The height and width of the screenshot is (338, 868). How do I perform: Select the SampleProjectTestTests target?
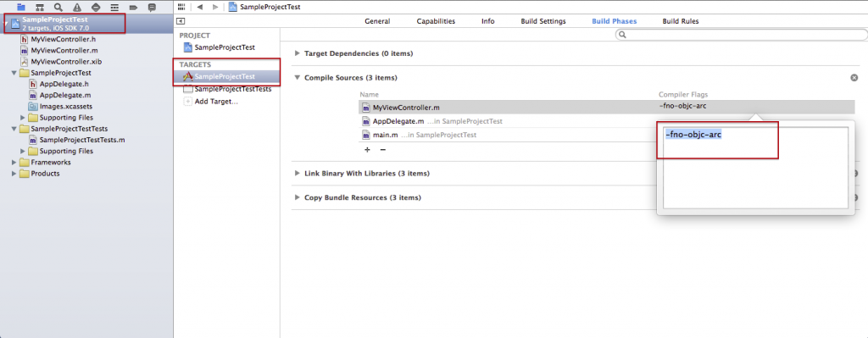(x=233, y=88)
